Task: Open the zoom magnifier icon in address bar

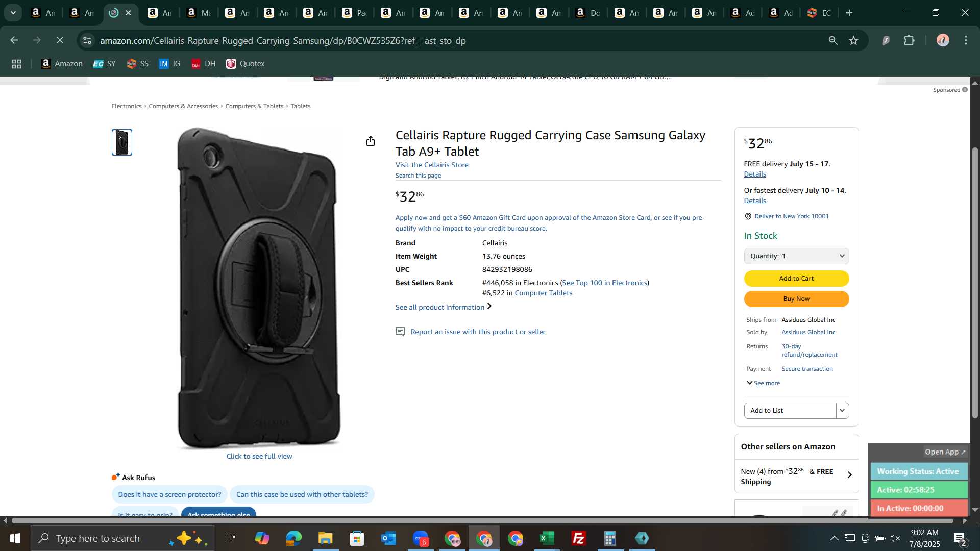Action: (833, 40)
